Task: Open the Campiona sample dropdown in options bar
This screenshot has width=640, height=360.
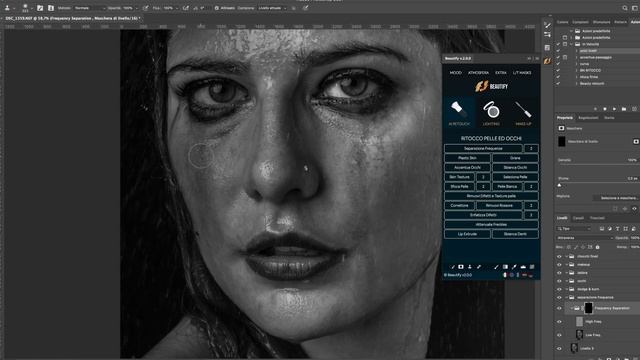Action: [272, 8]
